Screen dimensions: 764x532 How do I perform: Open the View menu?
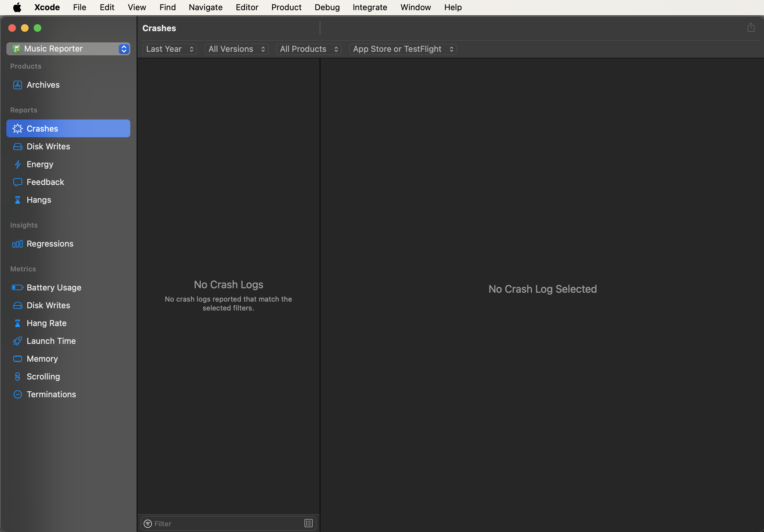click(x=137, y=7)
